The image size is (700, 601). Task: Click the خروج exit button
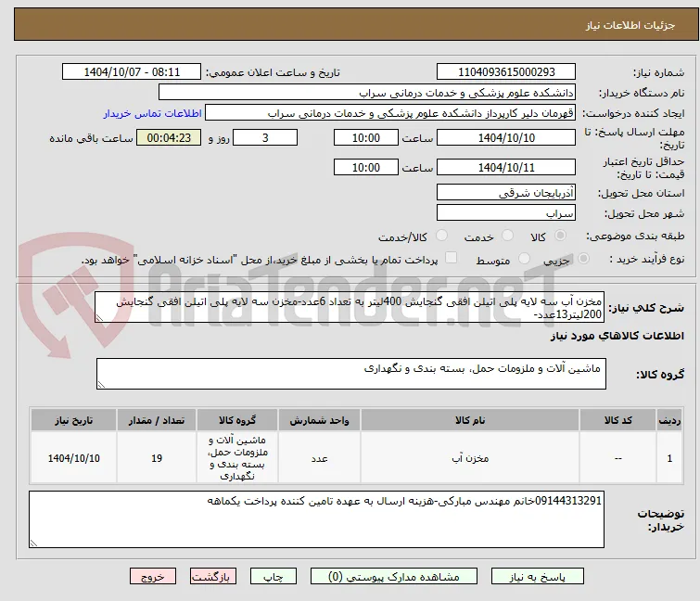click(153, 577)
